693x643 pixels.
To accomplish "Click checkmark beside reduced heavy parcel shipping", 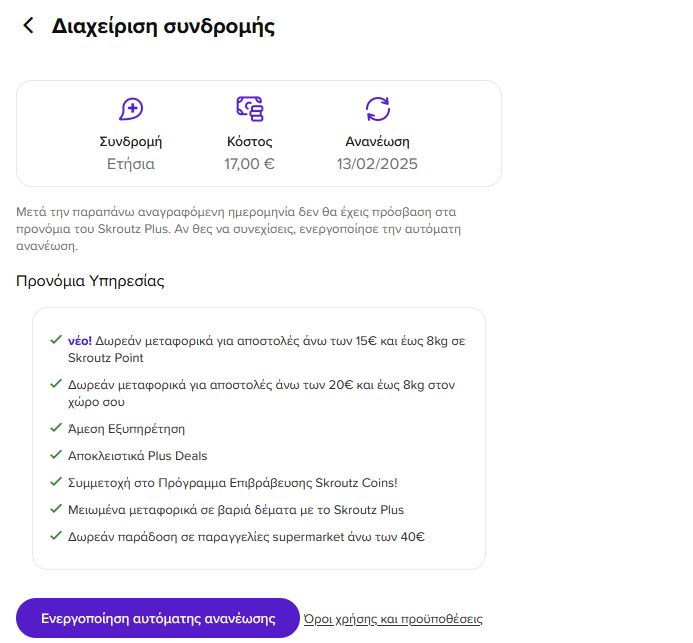I will pos(56,509).
